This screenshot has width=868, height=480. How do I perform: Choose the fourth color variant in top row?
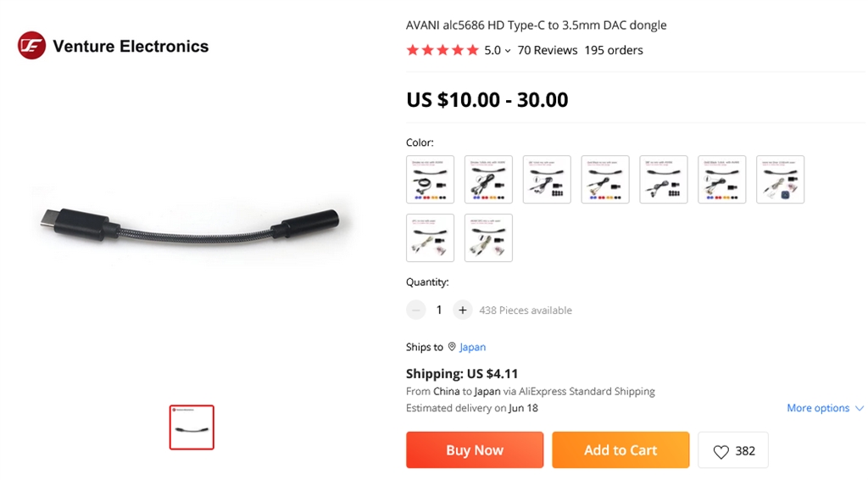click(x=605, y=179)
